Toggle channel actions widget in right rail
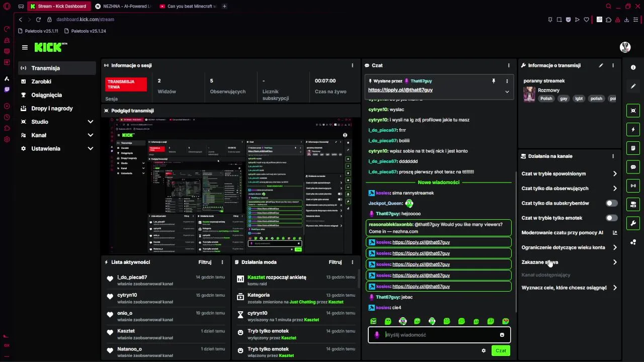This screenshot has height=362, width=644. coord(633,204)
